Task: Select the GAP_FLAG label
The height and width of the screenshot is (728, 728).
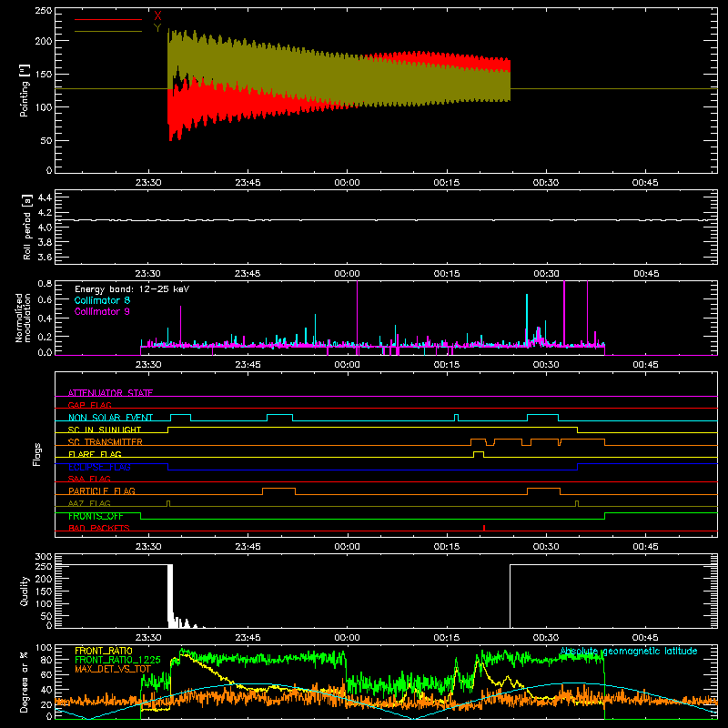Action: (89, 405)
